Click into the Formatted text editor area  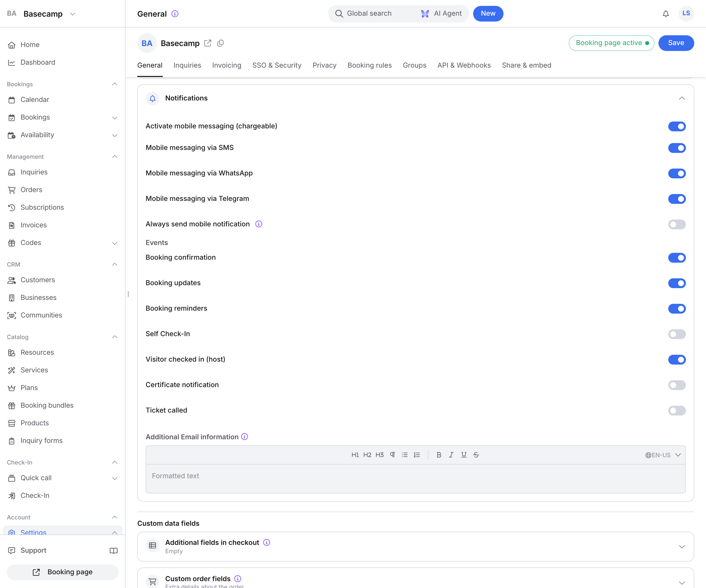416,478
